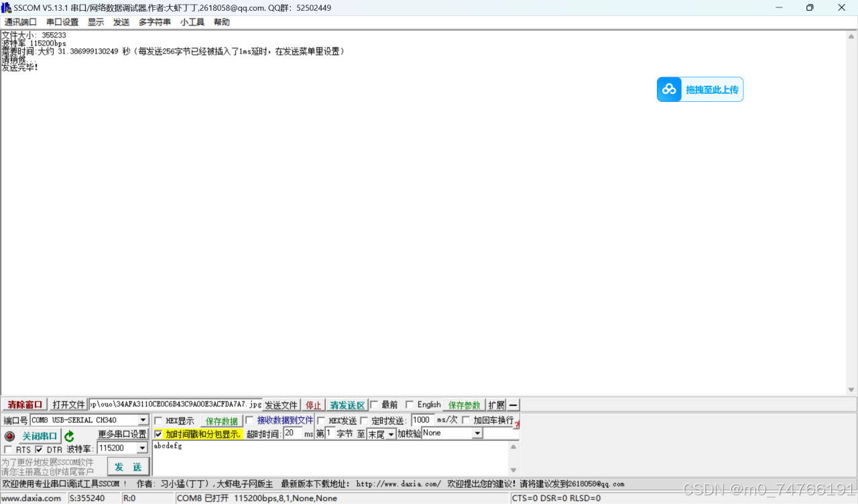The height and width of the screenshot is (504, 858).
Task: Click the S:355240 sent counter
Action: 87,498
